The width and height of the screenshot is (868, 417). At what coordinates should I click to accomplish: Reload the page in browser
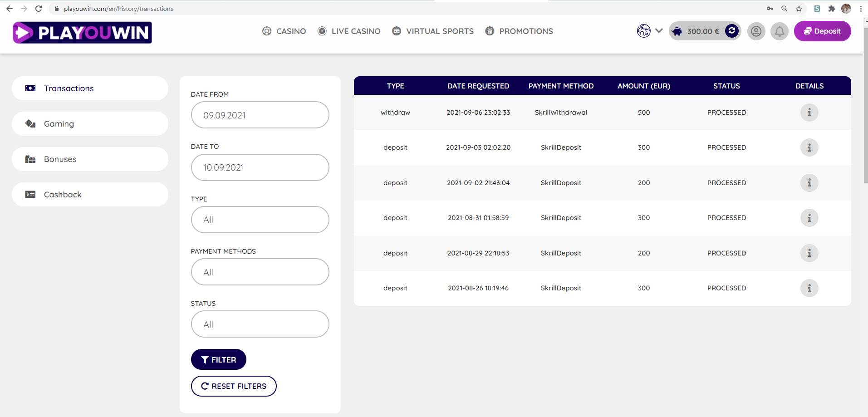click(39, 9)
